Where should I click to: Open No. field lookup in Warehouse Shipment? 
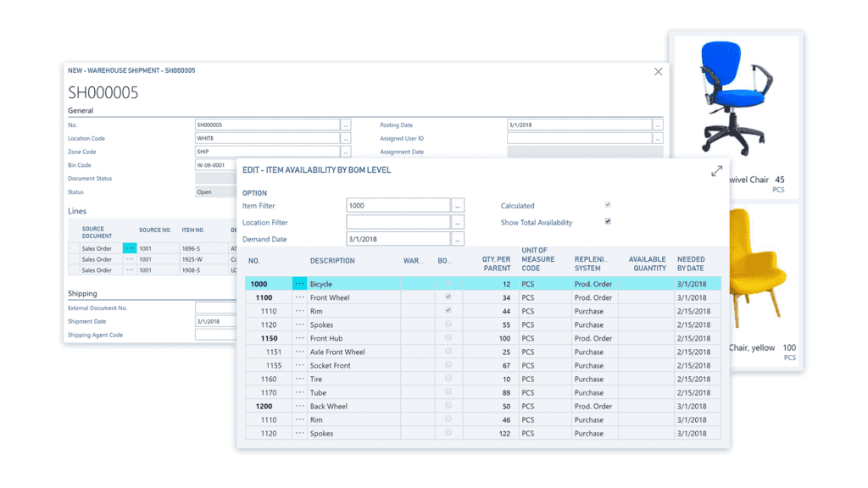[x=346, y=125]
